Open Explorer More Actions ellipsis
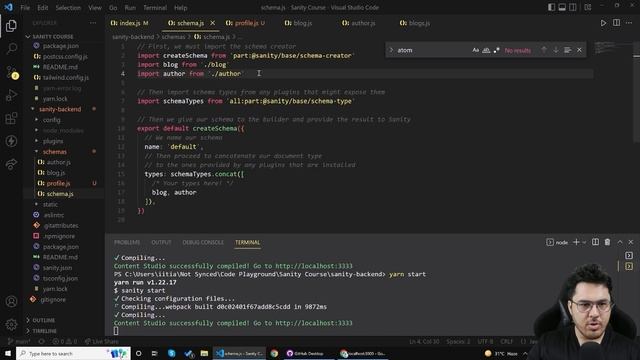The width and height of the screenshot is (640, 360). [93, 23]
